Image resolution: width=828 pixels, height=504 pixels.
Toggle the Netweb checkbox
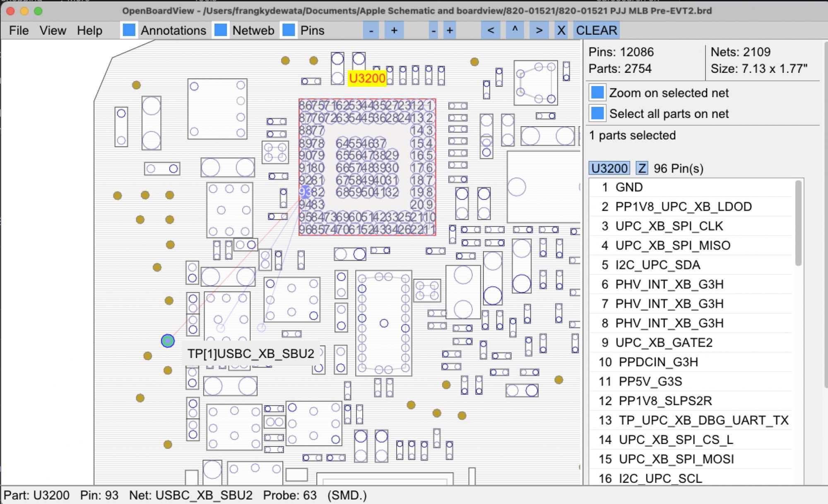tap(221, 30)
